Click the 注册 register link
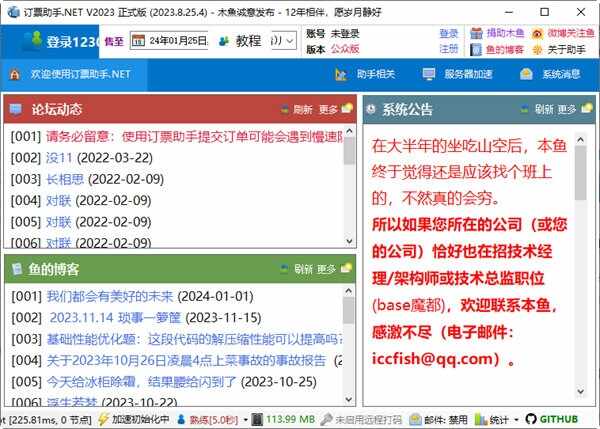Image resolution: width=600 pixels, height=429 pixels. click(x=448, y=49)
